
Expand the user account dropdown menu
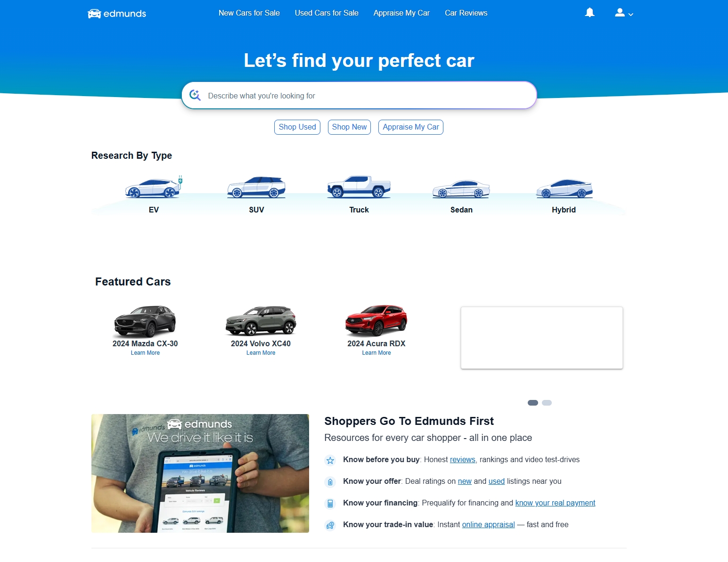pyautogui.click(x=624, y=13)
